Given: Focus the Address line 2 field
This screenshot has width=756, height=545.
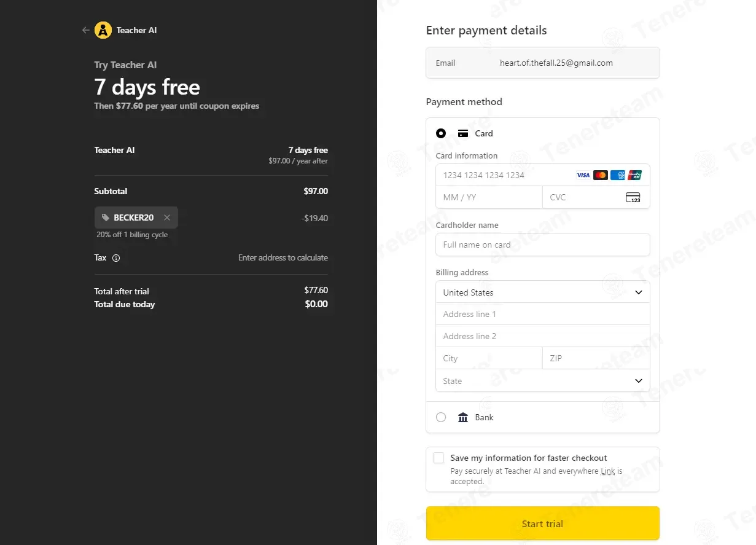Looking at the screenshot, I should (542, 336).
